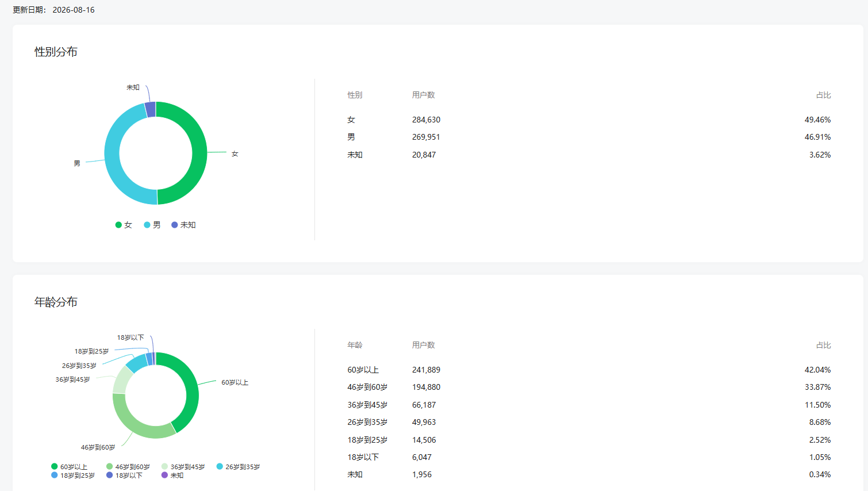Select the 年龄分布 section title
The image size is (868, 491).
[56, 302]
